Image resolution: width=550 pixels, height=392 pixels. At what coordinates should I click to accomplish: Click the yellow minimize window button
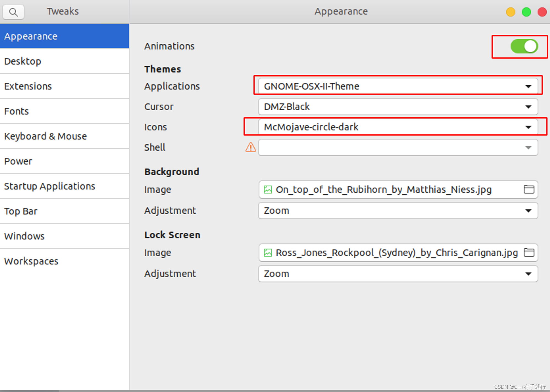pos(510,12)
